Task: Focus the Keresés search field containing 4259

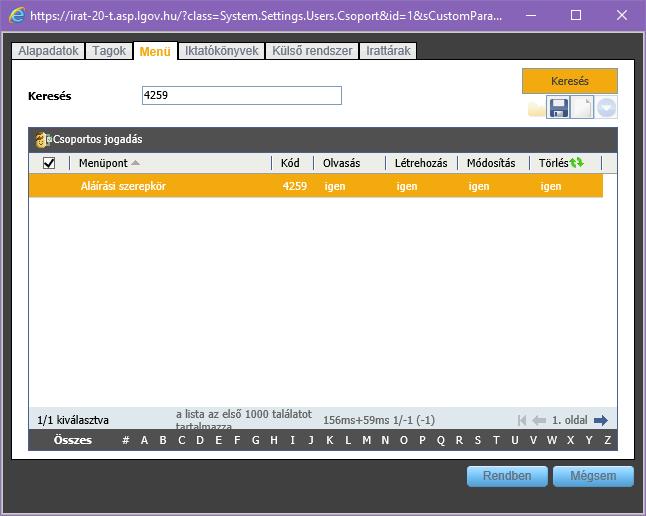Action: tap(242, 96)
